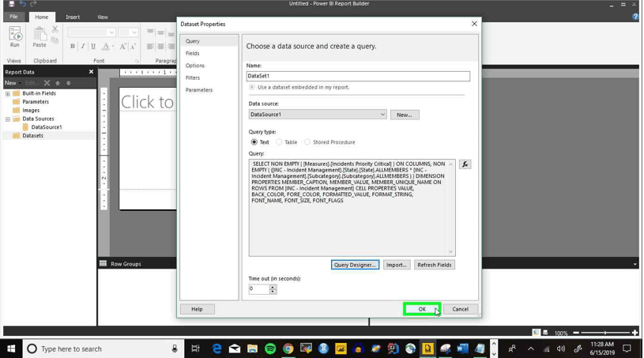The height and width of the screenshot is (358, 644).
Task: Select the Stored Procedure query type radio
Action: [x=307, y=142]
